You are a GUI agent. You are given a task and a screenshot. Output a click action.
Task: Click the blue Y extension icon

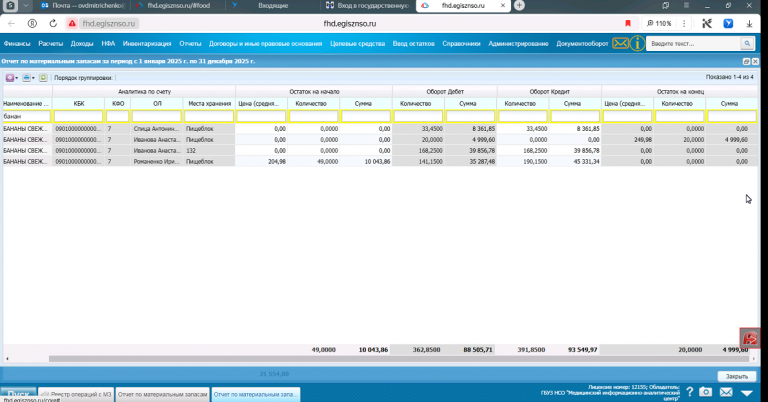click(728, 24)
